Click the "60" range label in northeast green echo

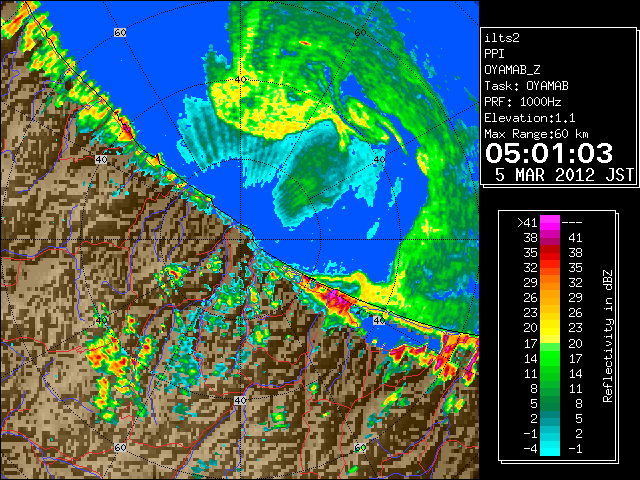(x=360, y=33)
